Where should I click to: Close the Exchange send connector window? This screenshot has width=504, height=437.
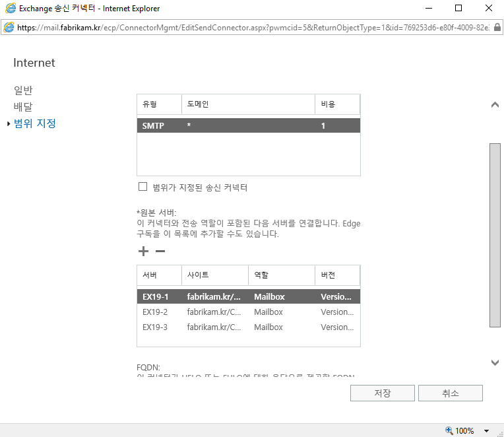(x=489, y=8)
